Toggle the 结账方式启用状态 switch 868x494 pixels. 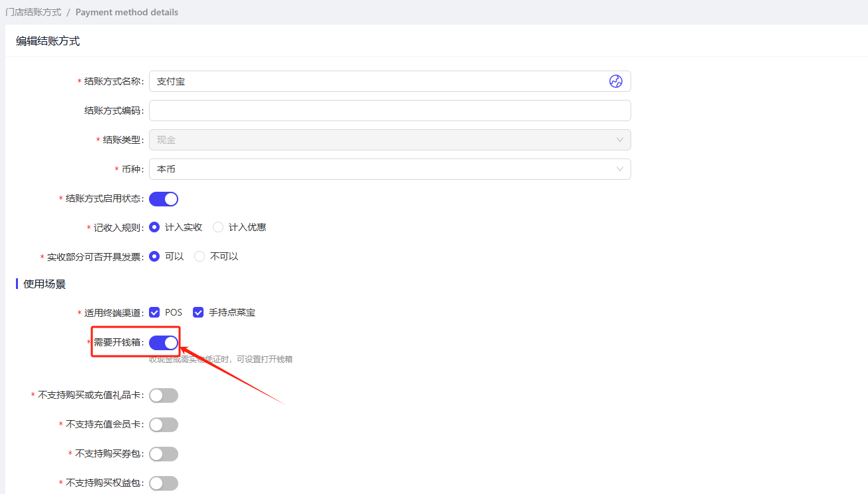[x=164, y=198]
